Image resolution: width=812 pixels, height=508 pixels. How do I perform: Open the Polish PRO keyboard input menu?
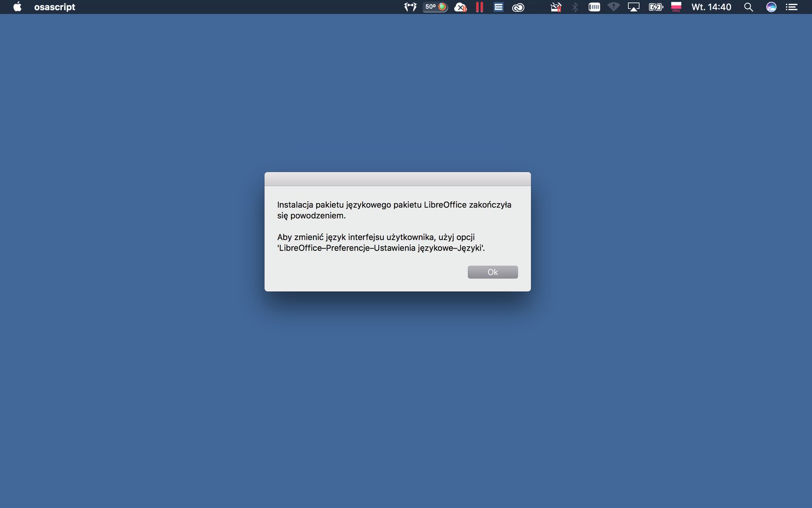tap(676, 7)
